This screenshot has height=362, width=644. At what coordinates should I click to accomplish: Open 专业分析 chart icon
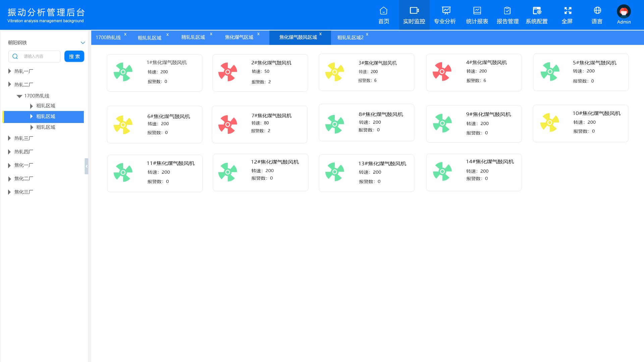point(446,11)
